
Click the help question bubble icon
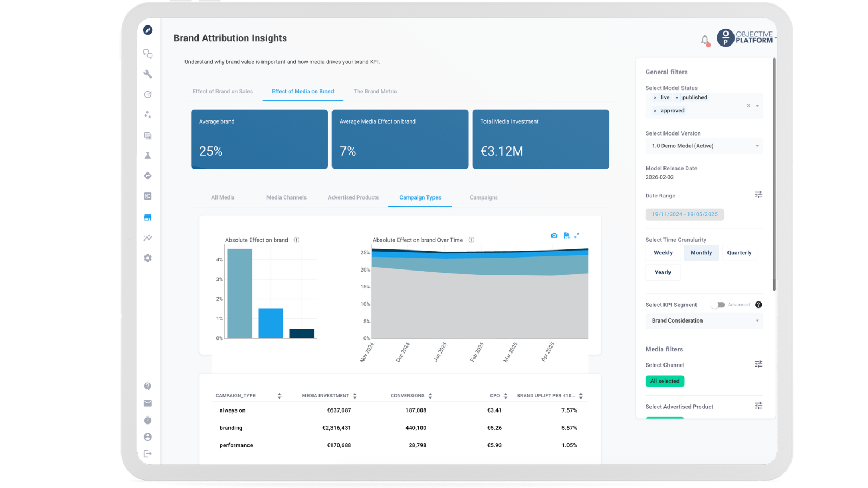point(148,386)
